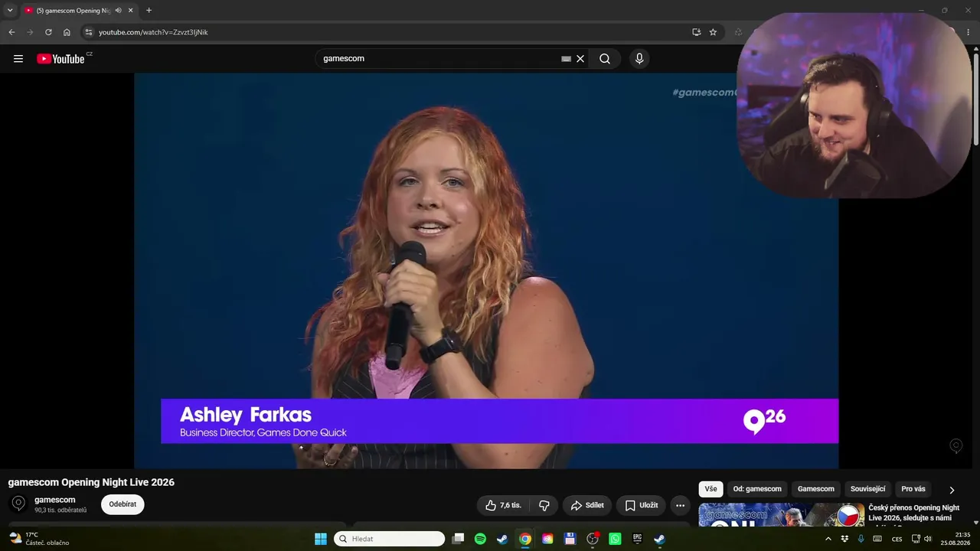Submit search with the magnifier button

[605, 59]
